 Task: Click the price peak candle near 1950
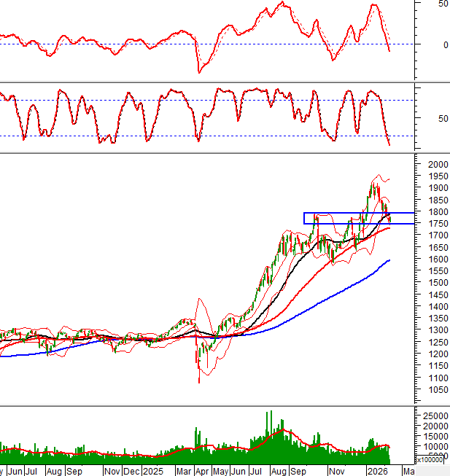pyautogui.click(x=373, y=182)
